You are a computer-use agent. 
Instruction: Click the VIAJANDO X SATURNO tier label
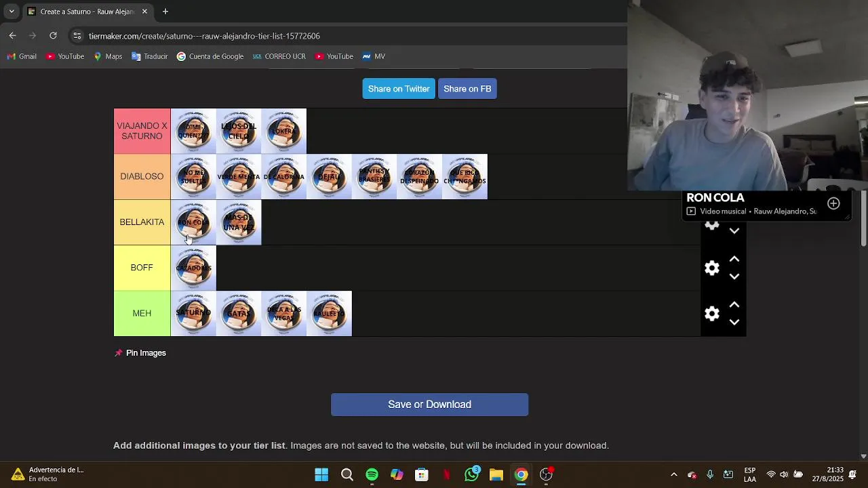[x=142, y=131]
